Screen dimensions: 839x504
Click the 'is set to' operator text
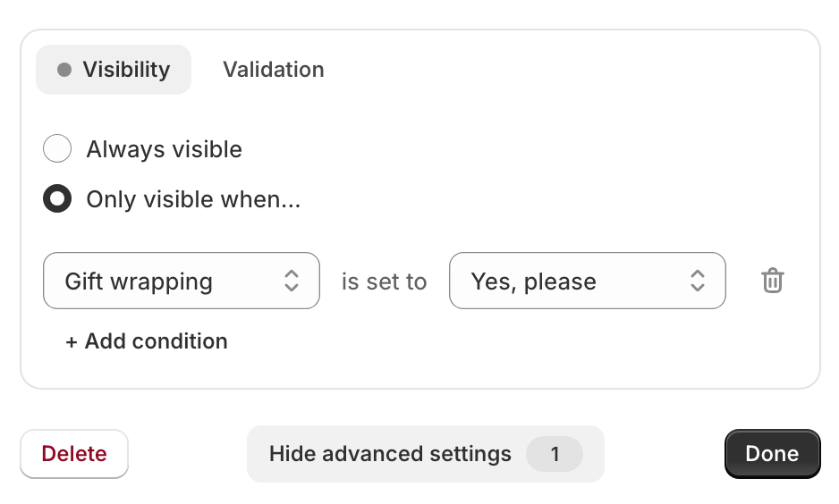tap(385, 281)
